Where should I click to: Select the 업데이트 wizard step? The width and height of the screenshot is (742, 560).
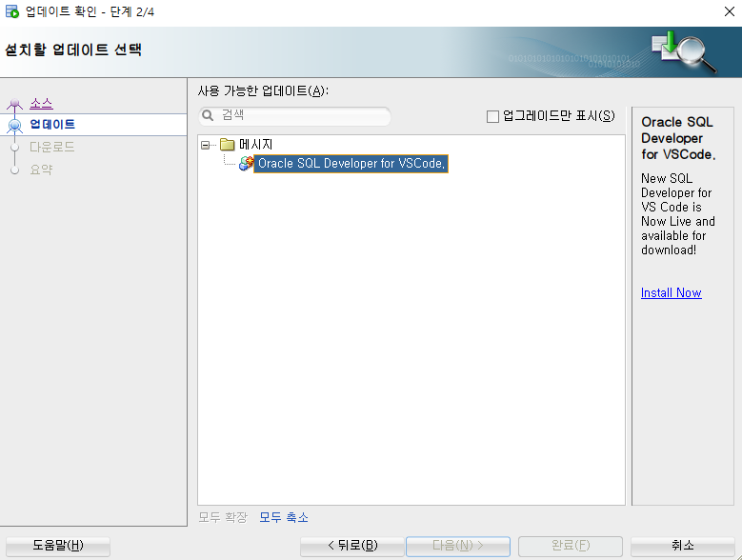pos(52,125)
